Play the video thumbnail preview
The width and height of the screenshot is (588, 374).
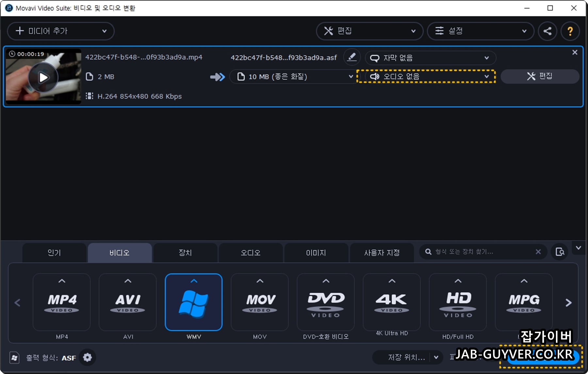43,77
